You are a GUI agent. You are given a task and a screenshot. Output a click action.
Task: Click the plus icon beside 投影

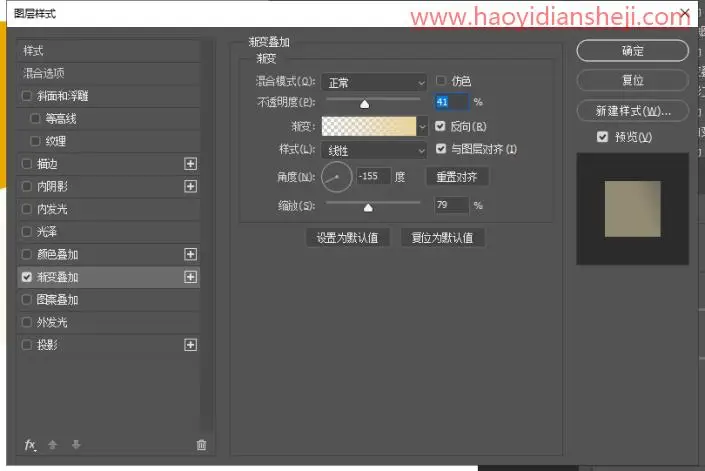(191, 345)
